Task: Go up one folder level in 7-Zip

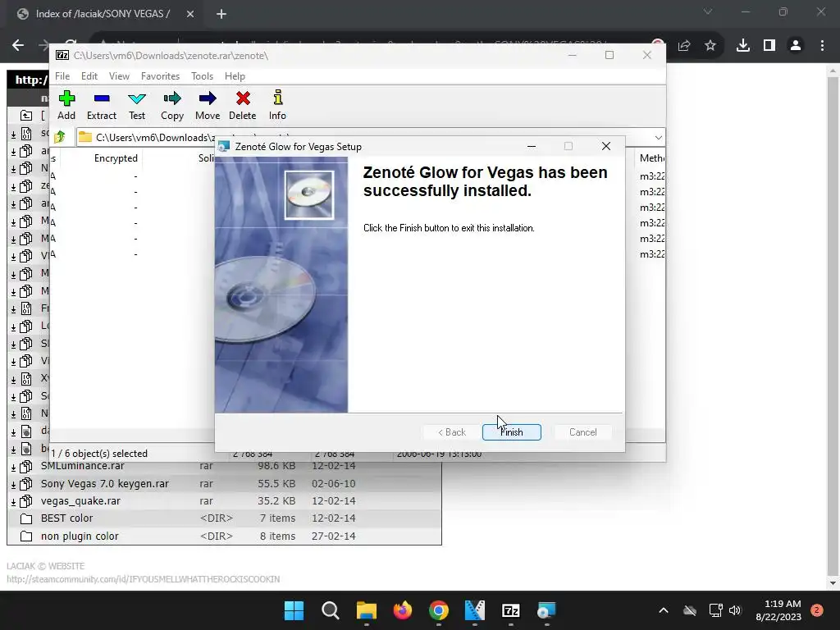Action: pyautogui.click(x=60, y=137)
